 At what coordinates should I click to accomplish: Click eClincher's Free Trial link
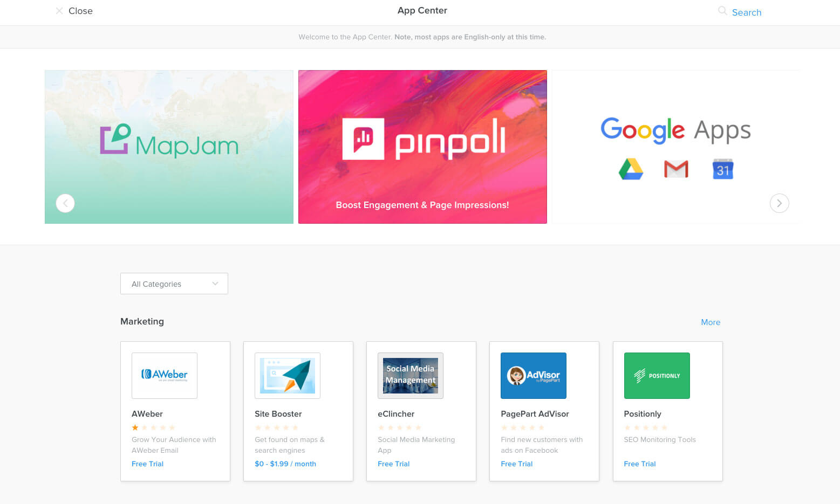pyautogui.click(x=394, y=464)
